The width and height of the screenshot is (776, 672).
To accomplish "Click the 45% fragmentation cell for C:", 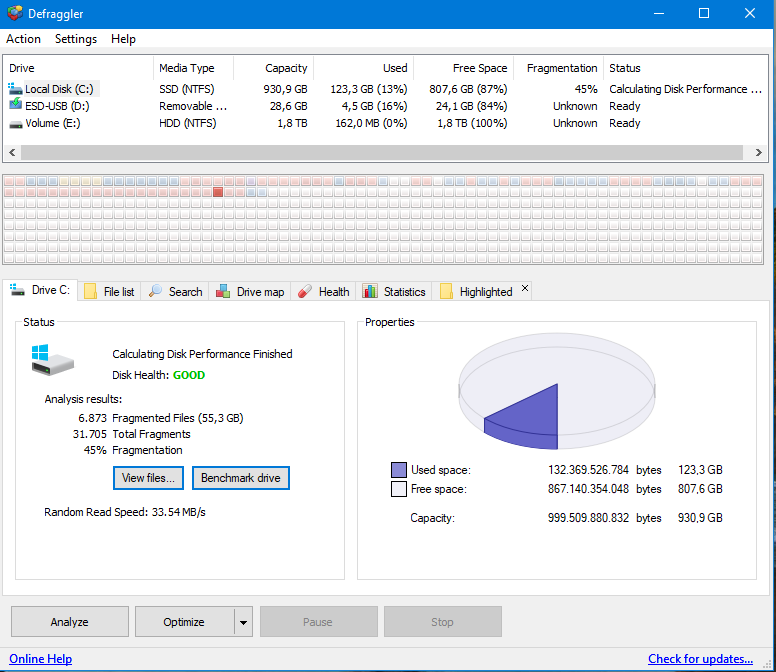I will tap(586, 89).
